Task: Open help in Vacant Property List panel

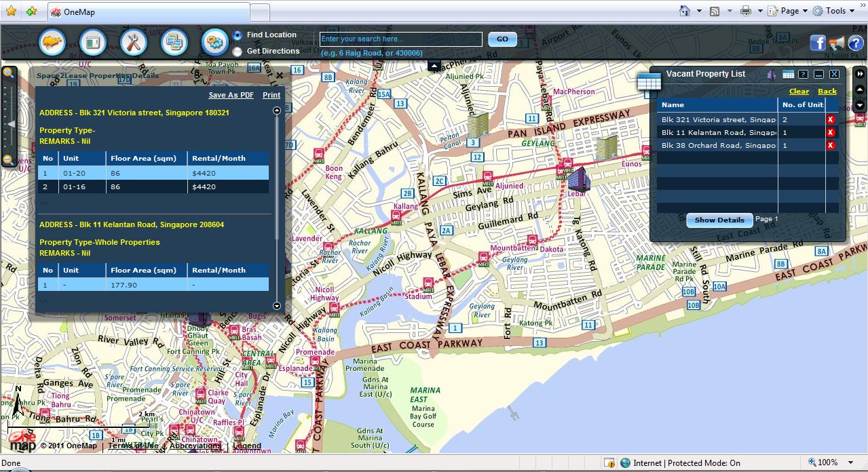Action: [803, 75]
